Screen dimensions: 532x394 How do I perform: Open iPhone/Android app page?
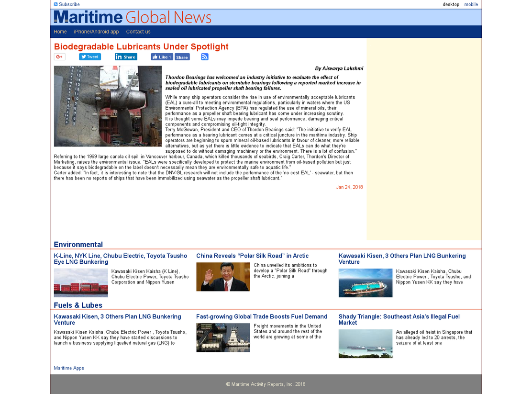(x=96, y=32)
